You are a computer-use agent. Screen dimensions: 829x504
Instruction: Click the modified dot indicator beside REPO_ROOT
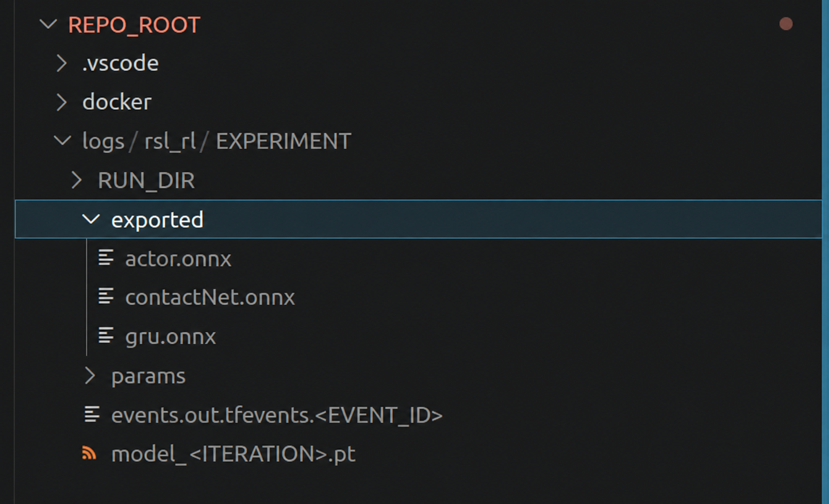tap(786, 24)
